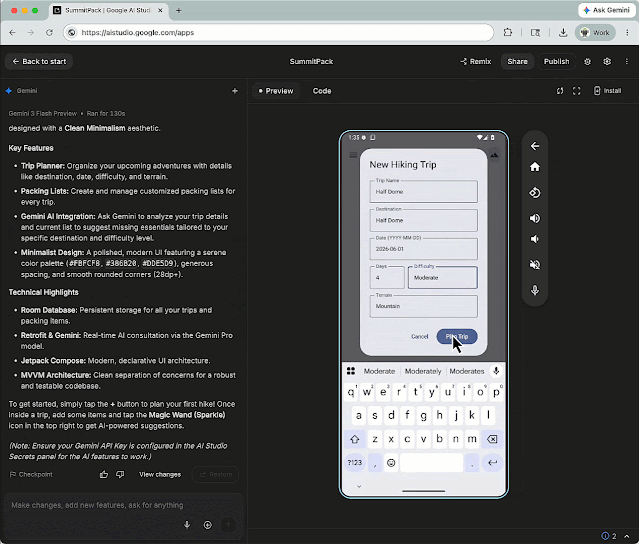Click the Work profile button
Viewport: 639px width, 544px height.
pyautogui.click(x=595, y=33)
